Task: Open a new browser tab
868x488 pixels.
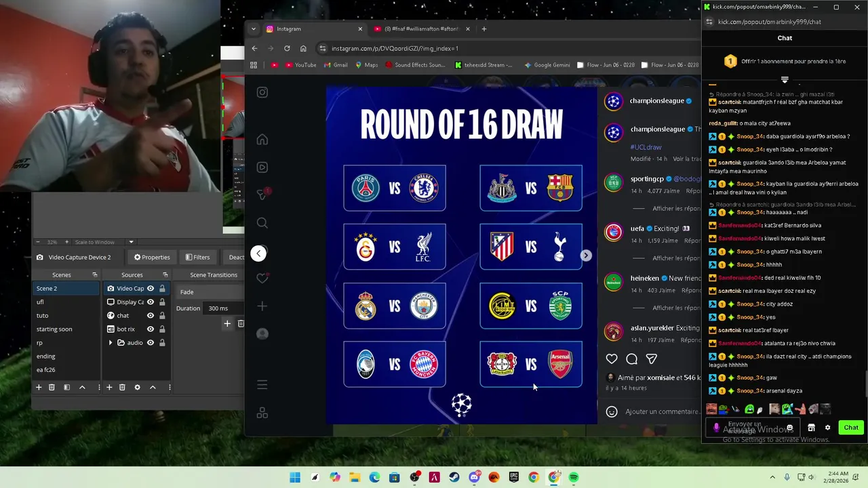Action: tap(484, 29)
